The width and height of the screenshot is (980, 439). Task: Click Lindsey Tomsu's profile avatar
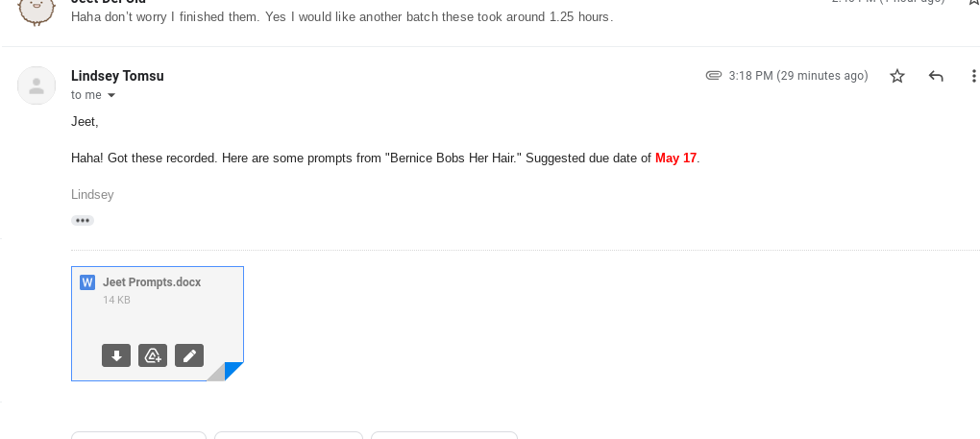[x=37, y=85]
